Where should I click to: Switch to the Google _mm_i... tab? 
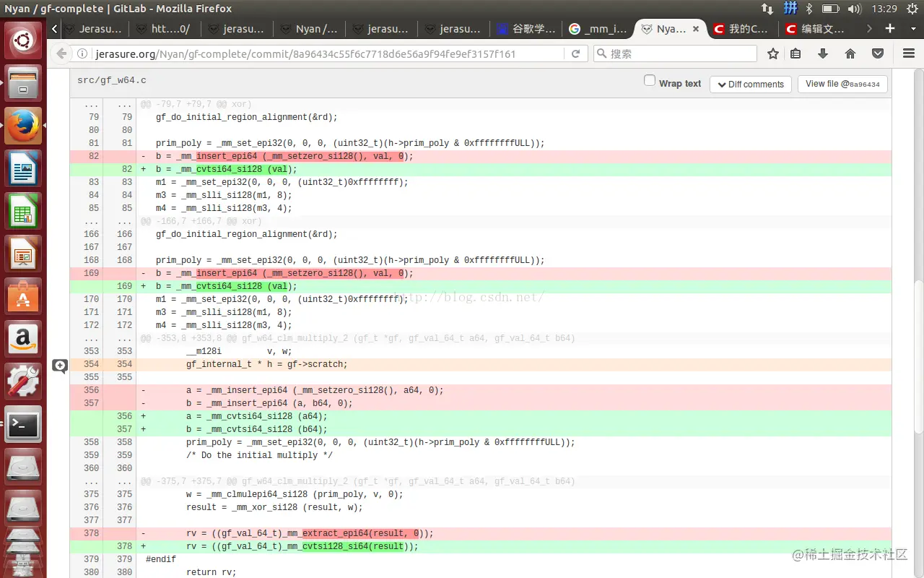[x=598, y=29]
